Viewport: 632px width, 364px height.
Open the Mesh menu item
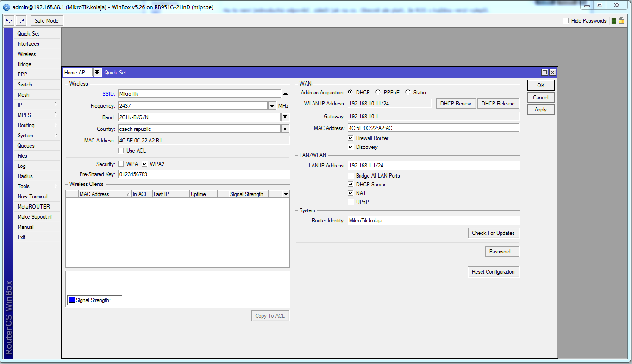(37, 95)
